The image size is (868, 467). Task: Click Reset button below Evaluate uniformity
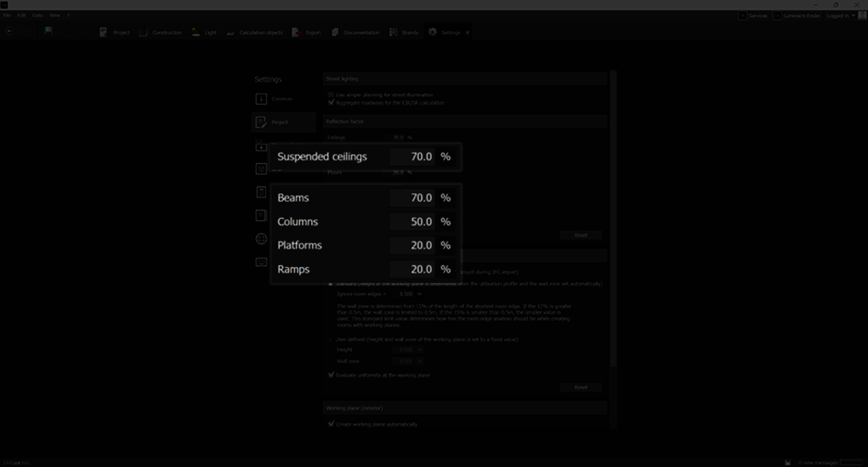[580, 387]
